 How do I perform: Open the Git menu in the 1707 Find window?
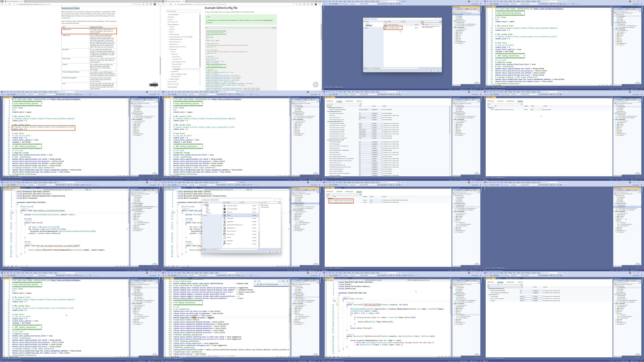pos(175,273)
